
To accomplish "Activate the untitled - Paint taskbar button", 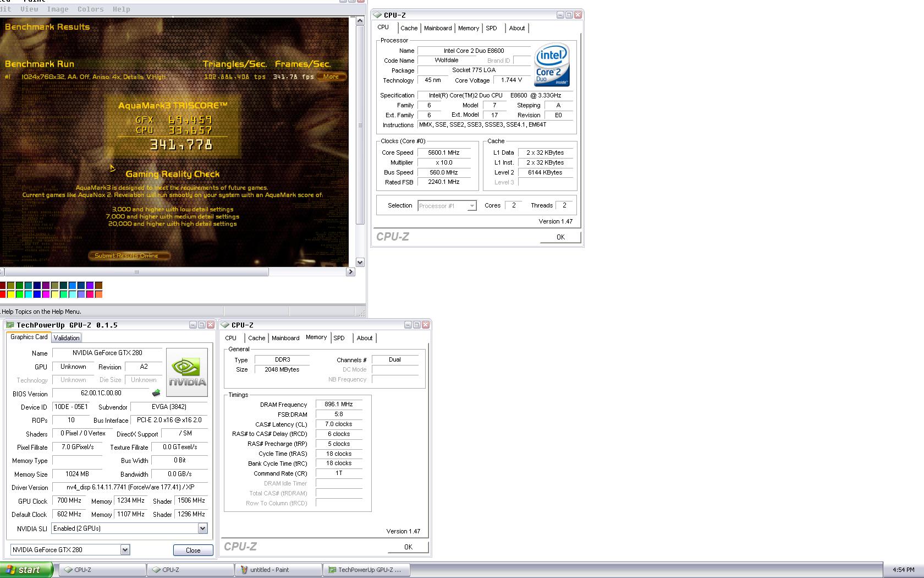I will 278,570.
